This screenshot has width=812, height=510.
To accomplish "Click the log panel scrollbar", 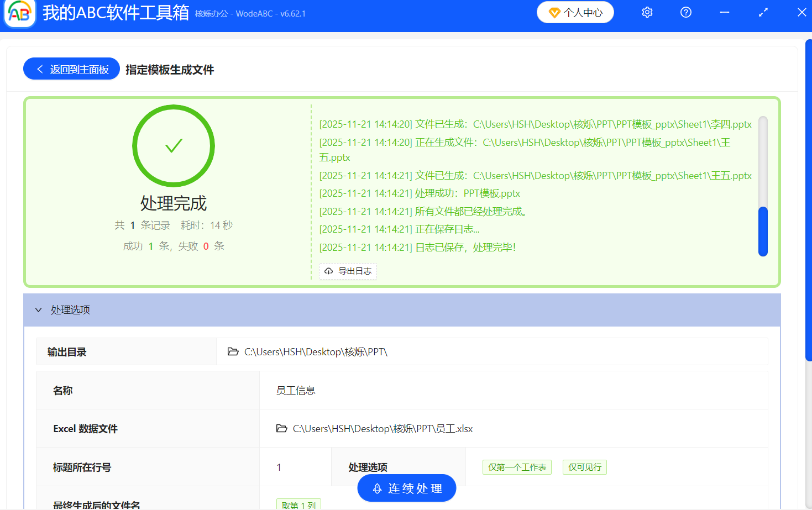I will click(x=763, y=231).
